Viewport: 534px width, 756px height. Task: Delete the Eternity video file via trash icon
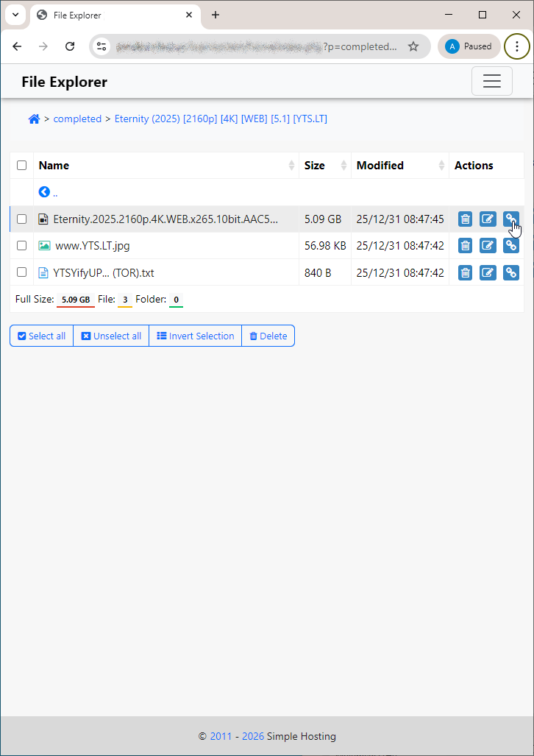point(465,219)
